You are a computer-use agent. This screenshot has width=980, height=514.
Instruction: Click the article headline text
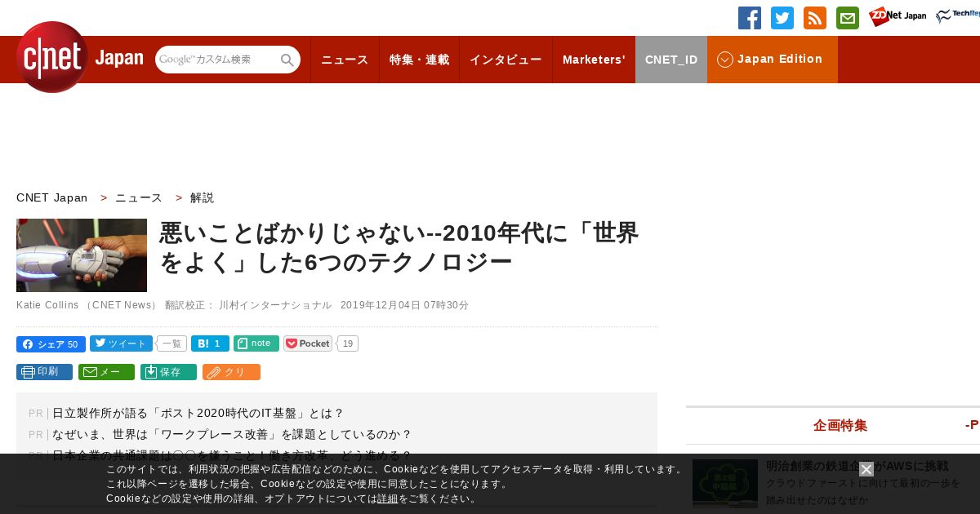click(399, 246)
